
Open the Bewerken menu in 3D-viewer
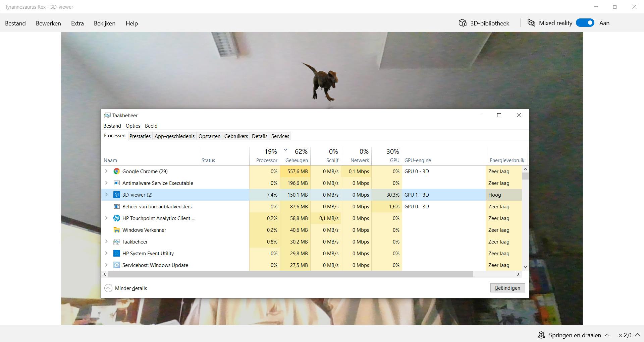pos(48,23)
